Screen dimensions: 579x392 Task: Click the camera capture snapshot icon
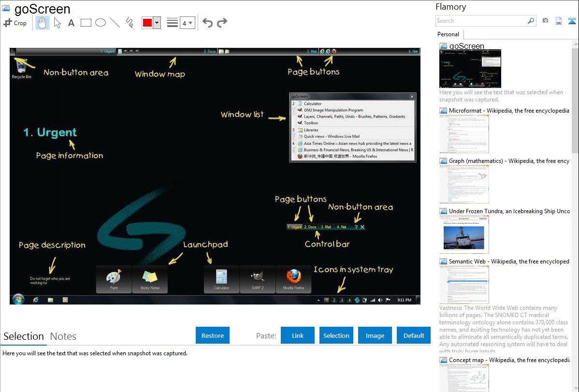coord(545,21)
